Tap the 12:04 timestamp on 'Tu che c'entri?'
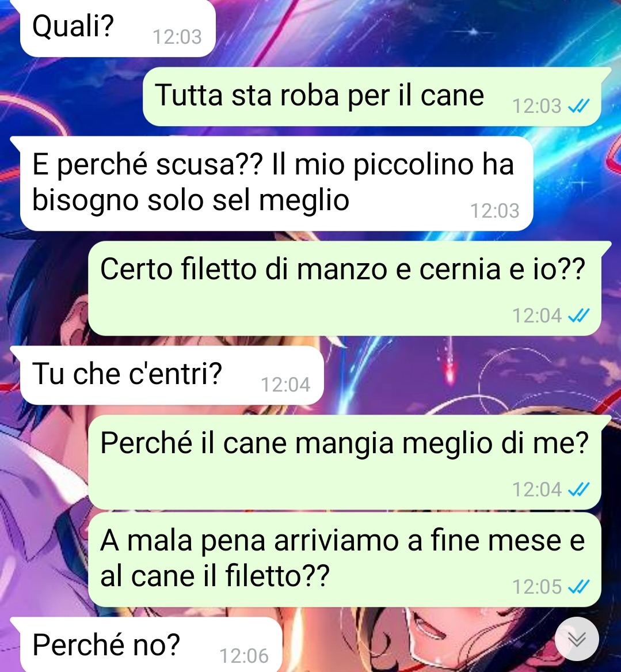The image size is (621, 672). click(x=285, y=385)
